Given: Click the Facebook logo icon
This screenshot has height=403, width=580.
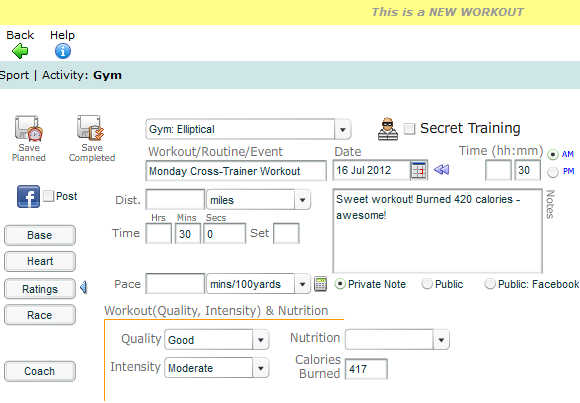Looking at the screenshot, I should tap(28, 197).
